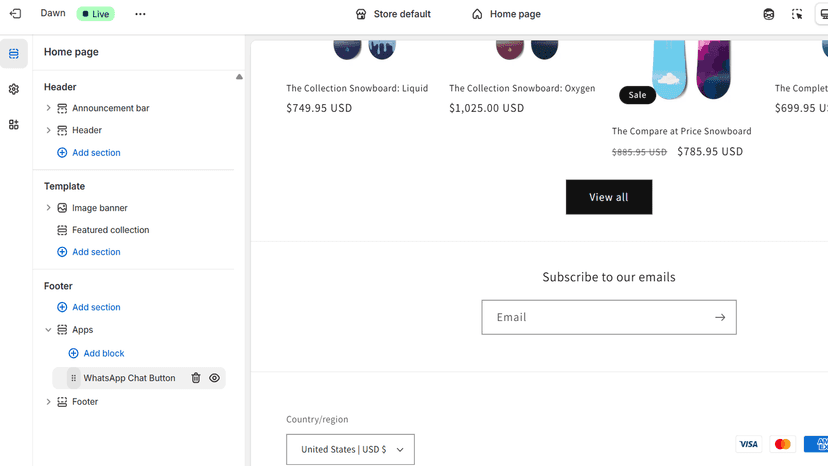The width and height of the screenshot is (828, 466).
Task: Click the Mastercard payment icon
Action: coord(783,444)
